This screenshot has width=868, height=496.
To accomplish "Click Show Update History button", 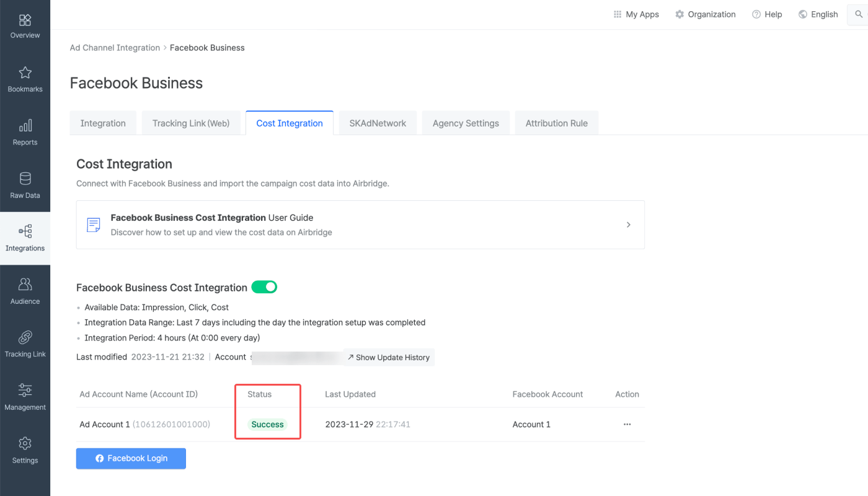I will [389, 357].
